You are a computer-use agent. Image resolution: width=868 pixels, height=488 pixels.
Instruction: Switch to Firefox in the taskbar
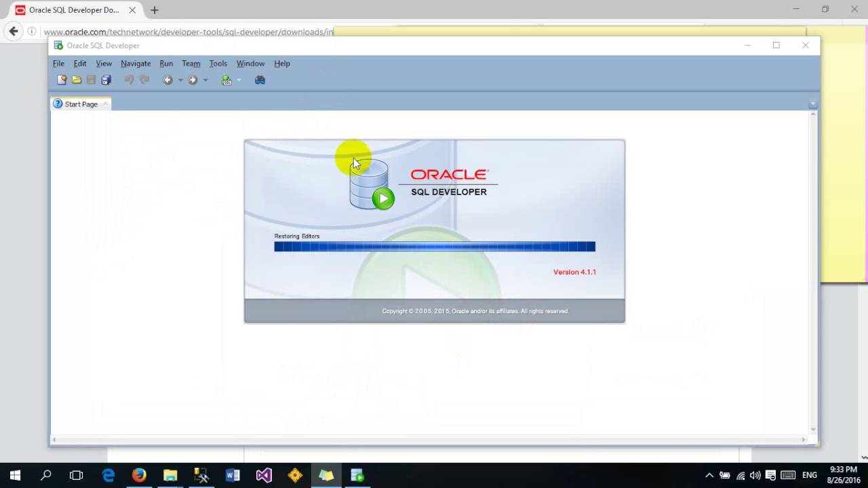coord(139,475)
